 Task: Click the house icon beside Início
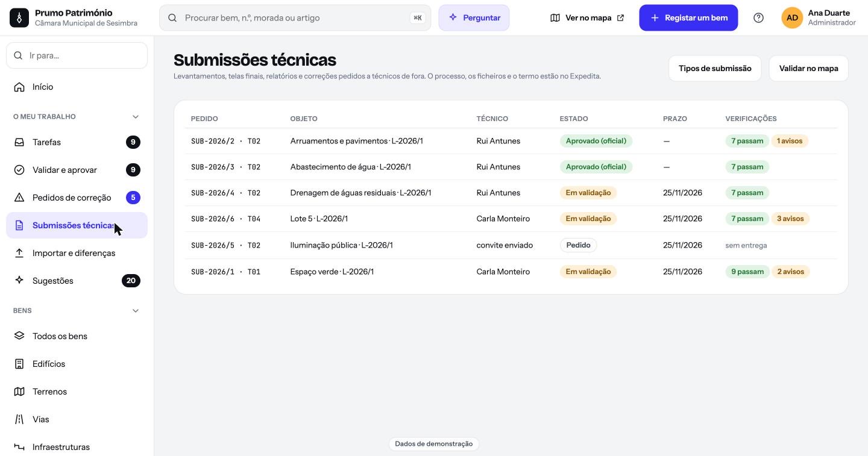19,87
